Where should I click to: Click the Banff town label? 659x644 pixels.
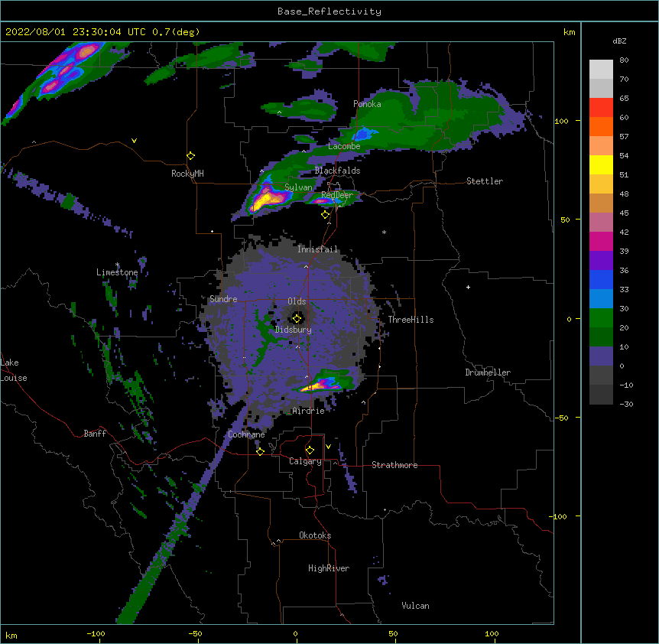click(x=95, y=434)
